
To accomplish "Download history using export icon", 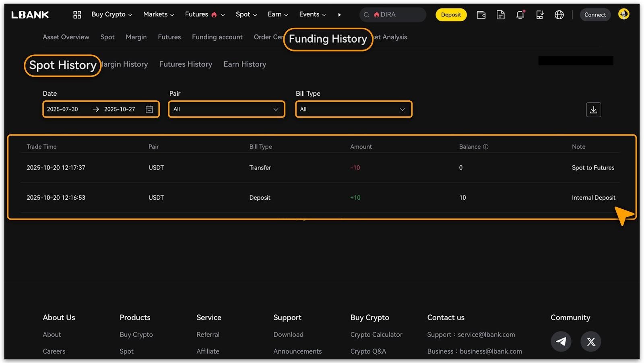I will (593, 109).
